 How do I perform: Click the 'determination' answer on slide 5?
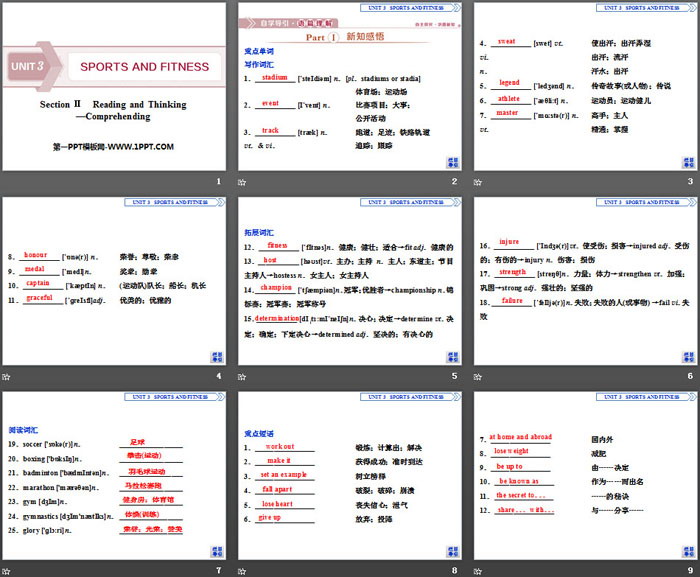tap(277, 318)
